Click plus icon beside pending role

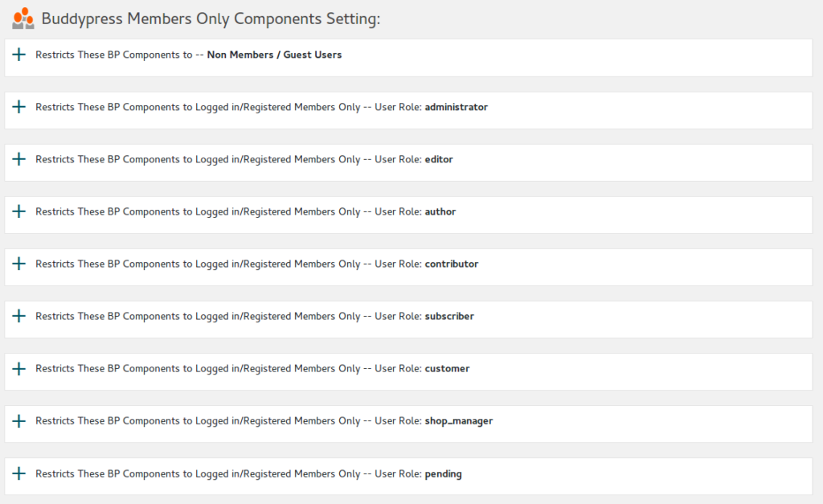tap(19, 473)
